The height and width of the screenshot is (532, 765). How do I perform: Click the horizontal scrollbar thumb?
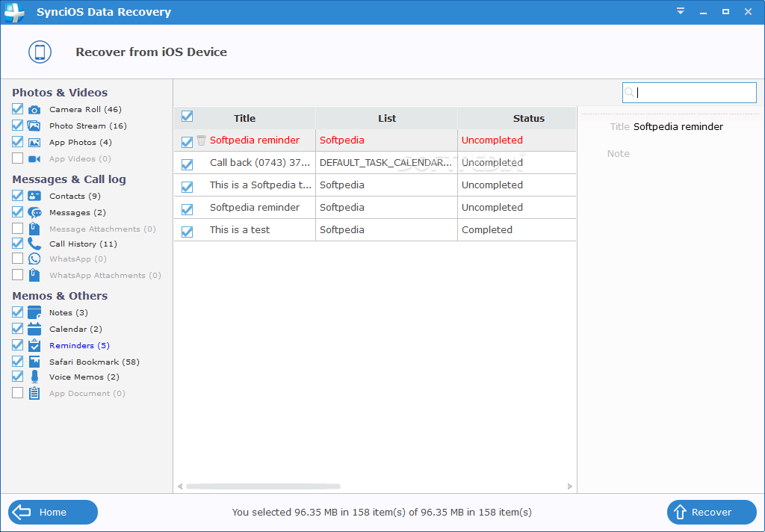click(264, 486)
